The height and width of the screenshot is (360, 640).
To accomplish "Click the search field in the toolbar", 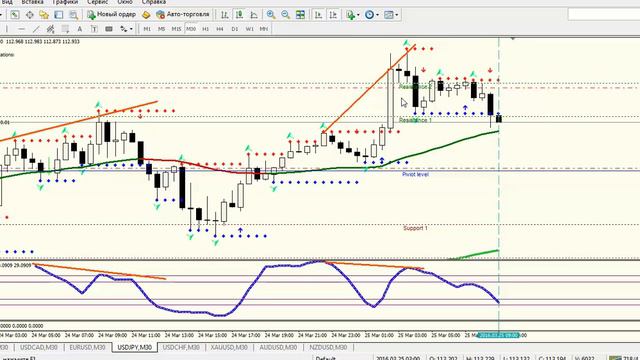I will (x=604, y=15).
